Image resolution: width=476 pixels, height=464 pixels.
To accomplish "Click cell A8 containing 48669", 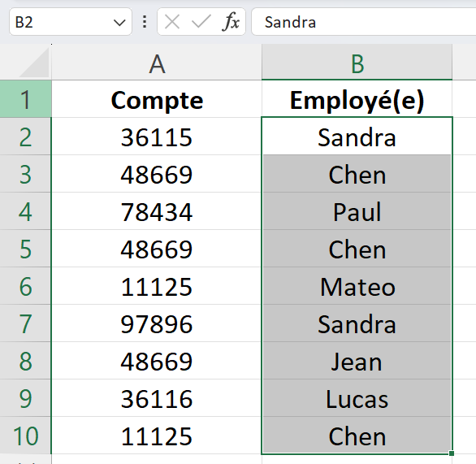I will [x=157, y=361].
